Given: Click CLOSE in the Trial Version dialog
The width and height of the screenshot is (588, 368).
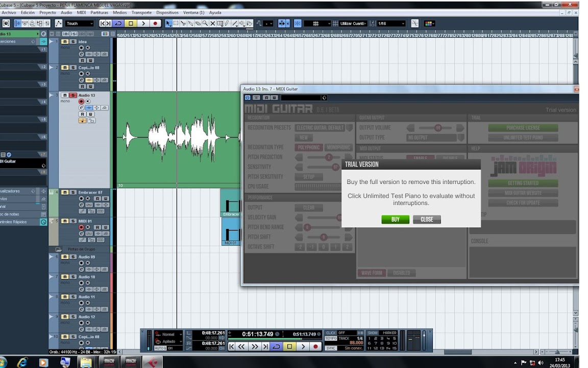Looking at the screenshot, I should click(x=427, y=219).
